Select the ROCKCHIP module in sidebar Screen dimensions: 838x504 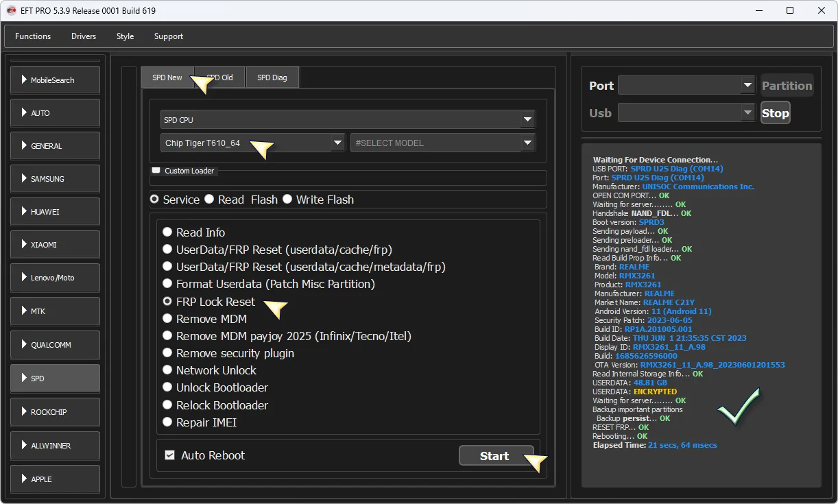(55, 412)
